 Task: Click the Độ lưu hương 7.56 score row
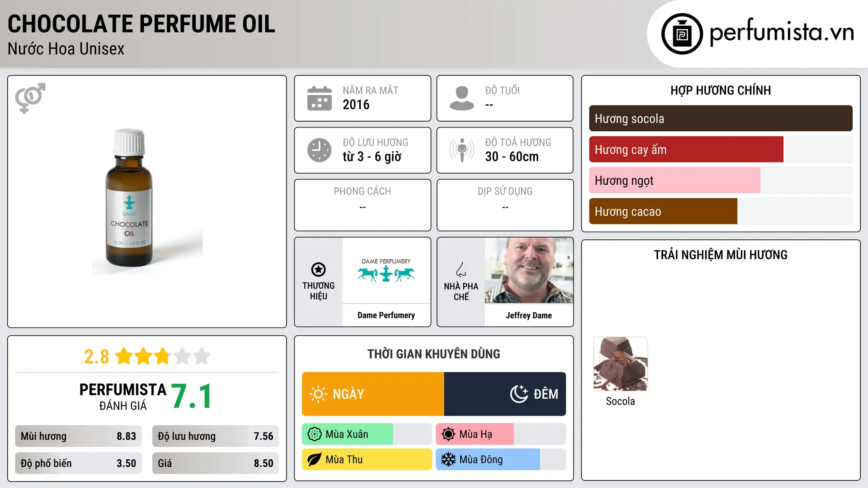tap(215, 436)
